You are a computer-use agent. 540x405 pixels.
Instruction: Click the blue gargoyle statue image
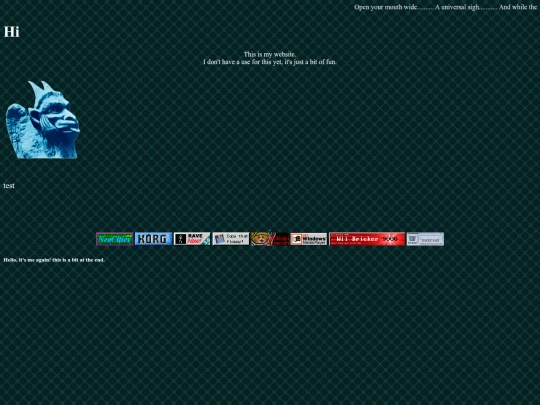point(43,120)
